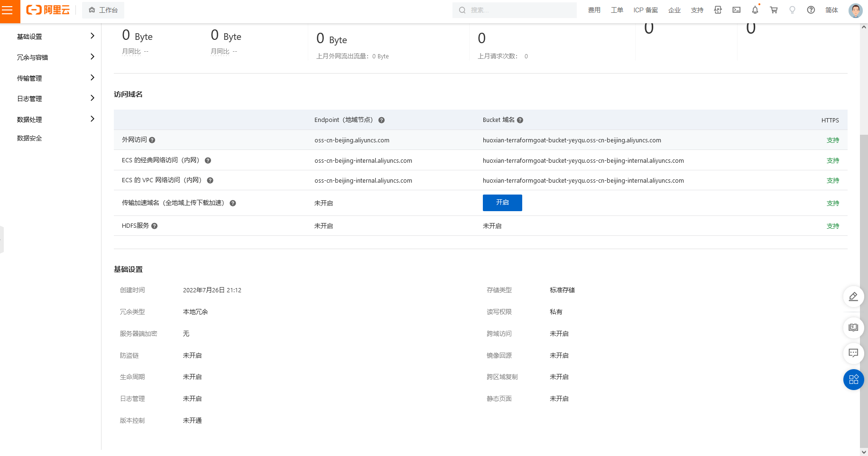Open the 费用 billing menu

pos(594,10)
